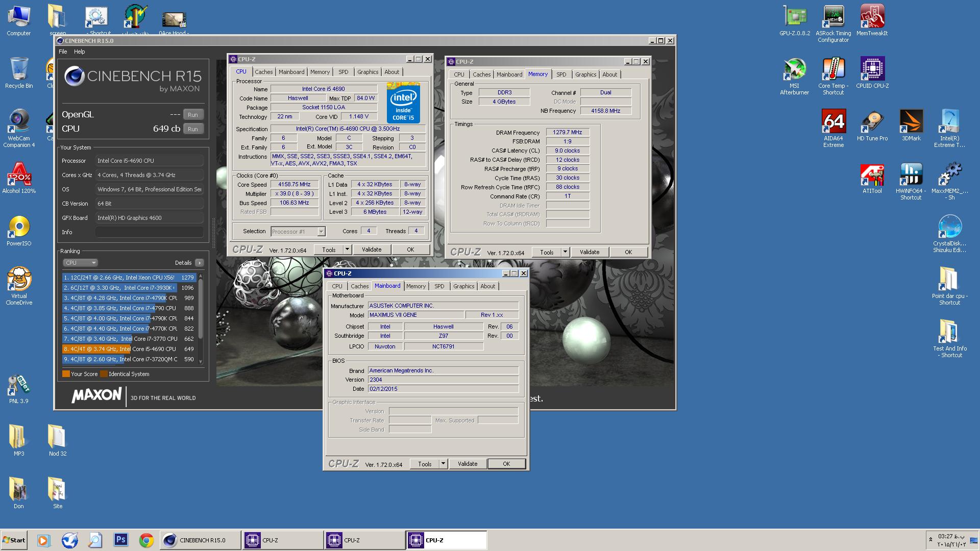Run the OpenGL benchmark
Image resolution: width=980 pixels, height=551 pixels.
(193, 115)
